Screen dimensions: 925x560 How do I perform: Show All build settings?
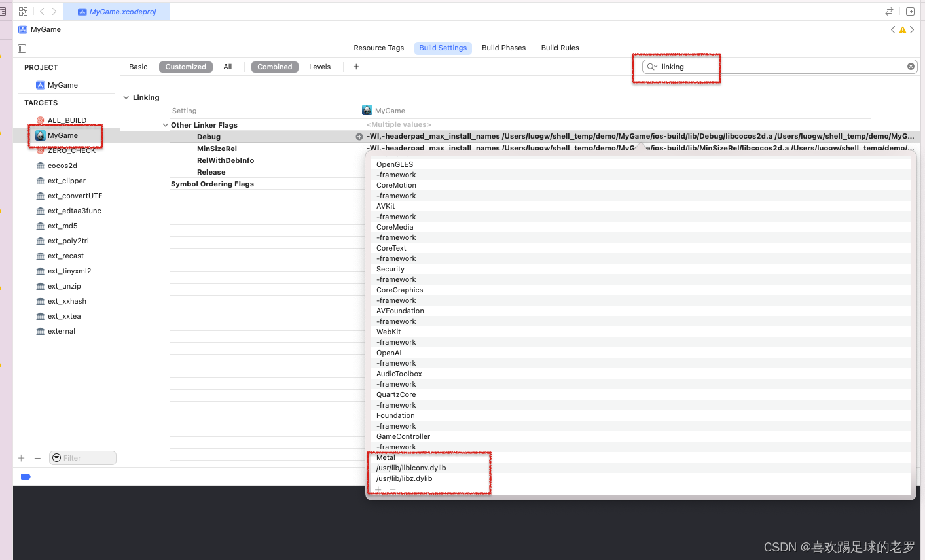coord(228,67)
